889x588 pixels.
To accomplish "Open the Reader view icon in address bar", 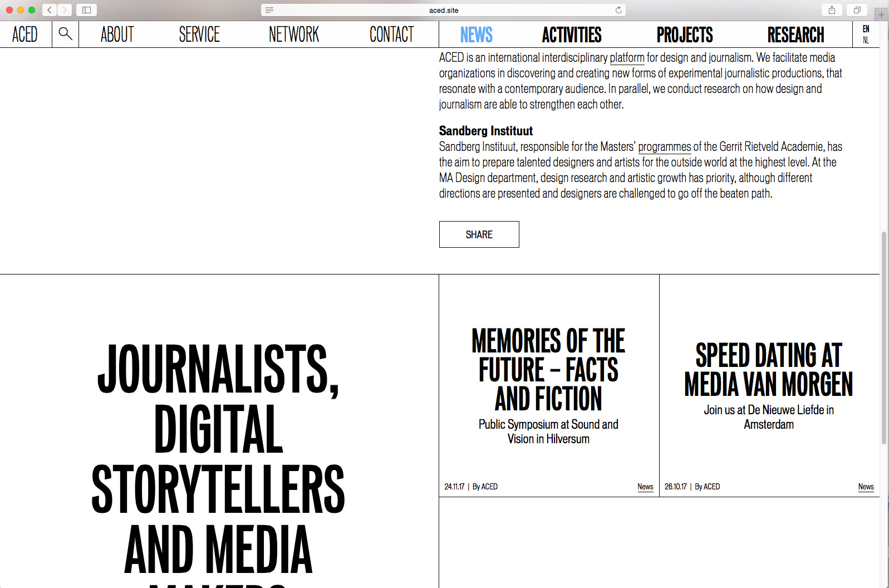I will (269, 10).
